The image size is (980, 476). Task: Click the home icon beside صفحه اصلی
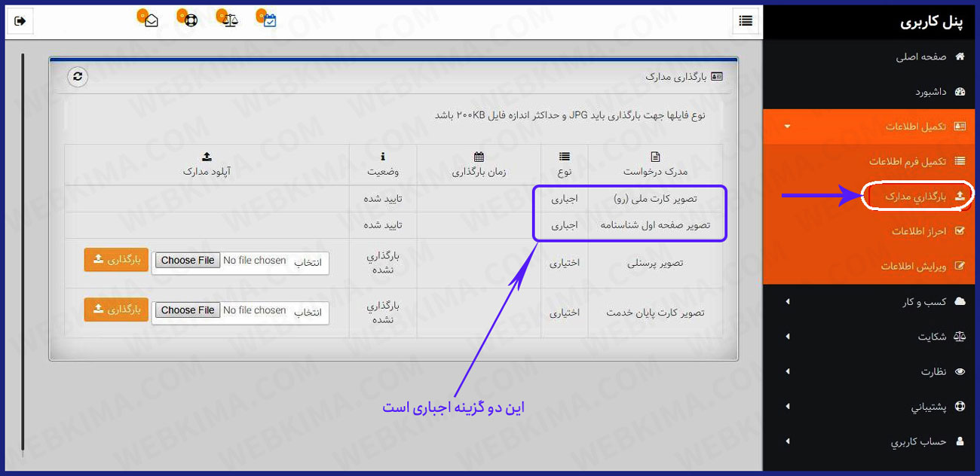[x=960, y=56]
